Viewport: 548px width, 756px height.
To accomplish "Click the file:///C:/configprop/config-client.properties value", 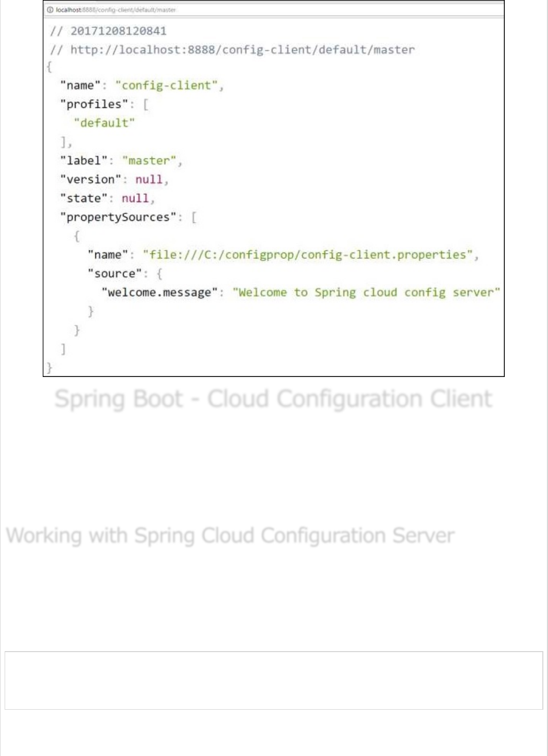I will point(308,255).
